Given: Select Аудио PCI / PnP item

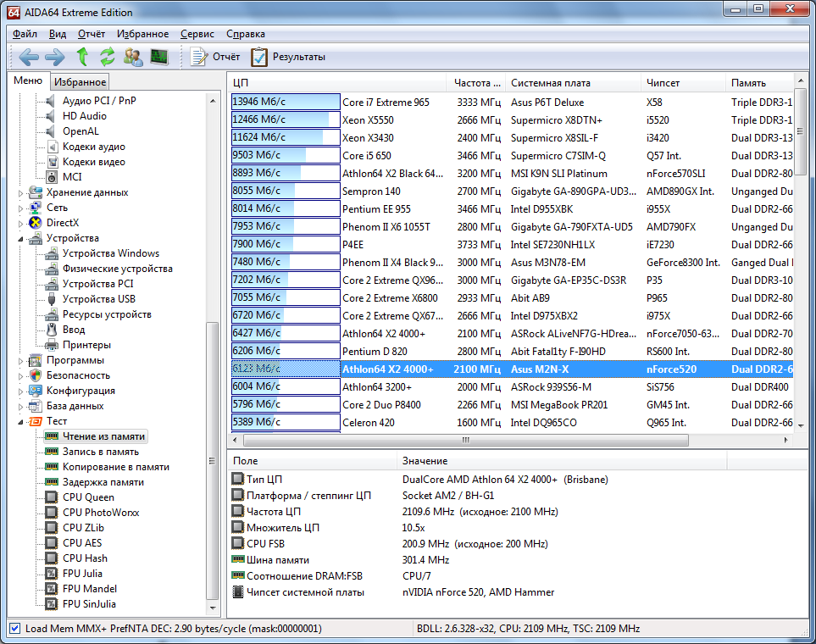Looking at the screenshot, I should point(99,101).
